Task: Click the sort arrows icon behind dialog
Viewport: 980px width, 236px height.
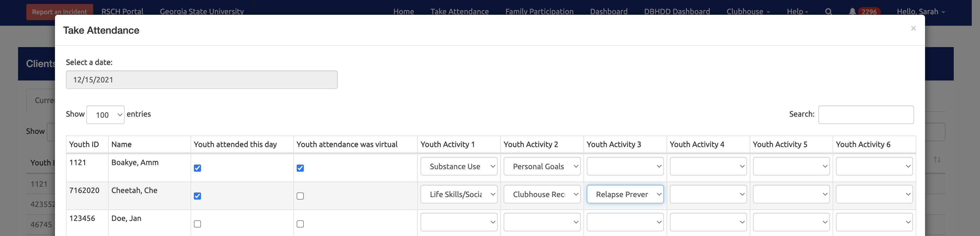Action: click(937, 160)
